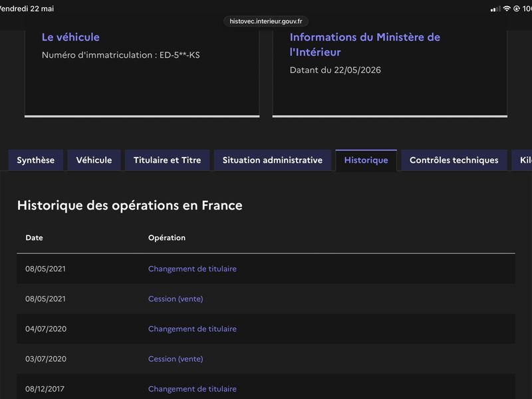Open the Titulaire et Titre tab
This screenshot has width=532, height=399.
point(168,160)
